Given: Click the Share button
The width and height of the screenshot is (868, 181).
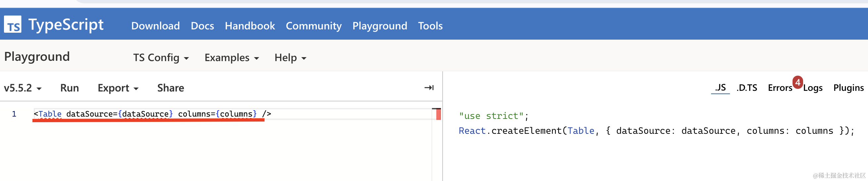Looking at the screenshot, I should point(170,88).
